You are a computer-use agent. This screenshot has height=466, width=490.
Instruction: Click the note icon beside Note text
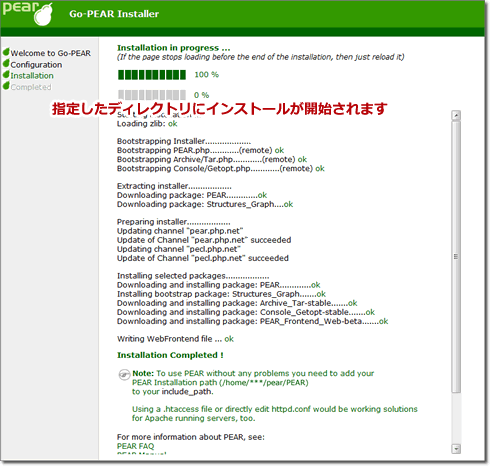[x=124, y=375]
